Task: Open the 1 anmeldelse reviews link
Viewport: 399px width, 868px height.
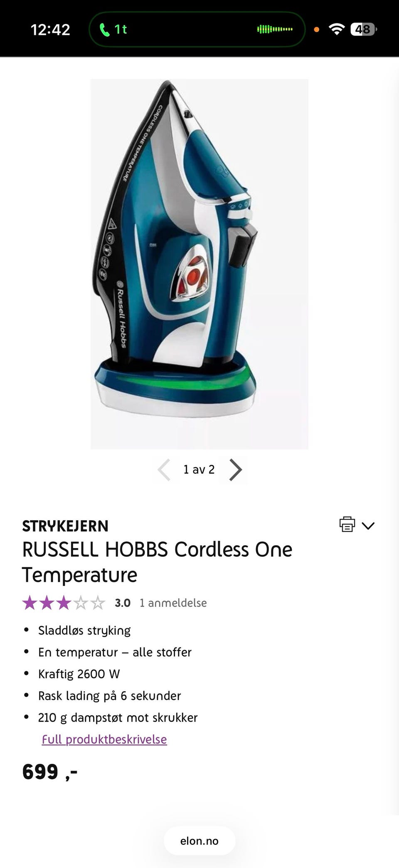Action: point(173,603)
